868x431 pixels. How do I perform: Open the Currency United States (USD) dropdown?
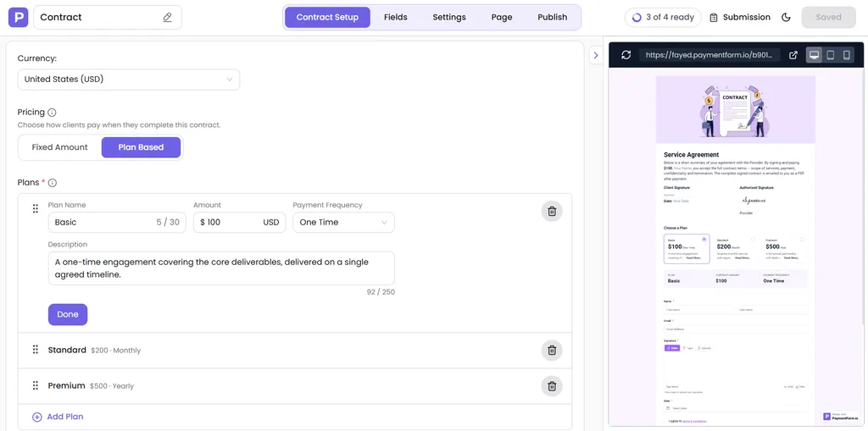click(x=129, y=80)
